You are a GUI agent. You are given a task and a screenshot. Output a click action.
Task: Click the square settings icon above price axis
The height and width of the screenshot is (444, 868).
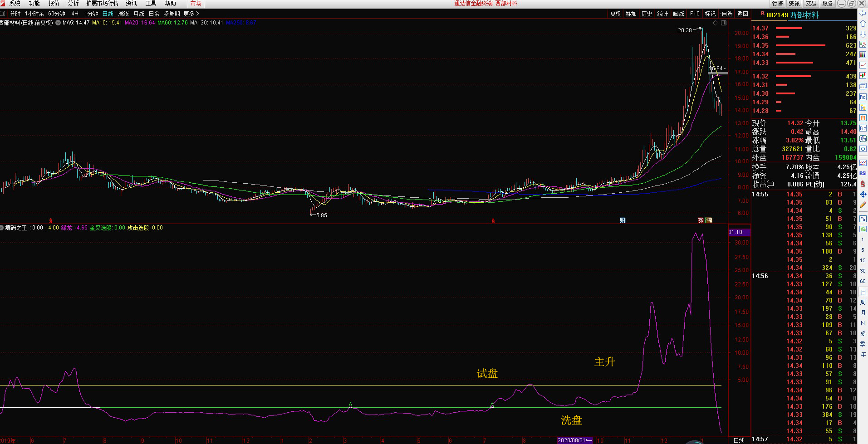[724, 23]
